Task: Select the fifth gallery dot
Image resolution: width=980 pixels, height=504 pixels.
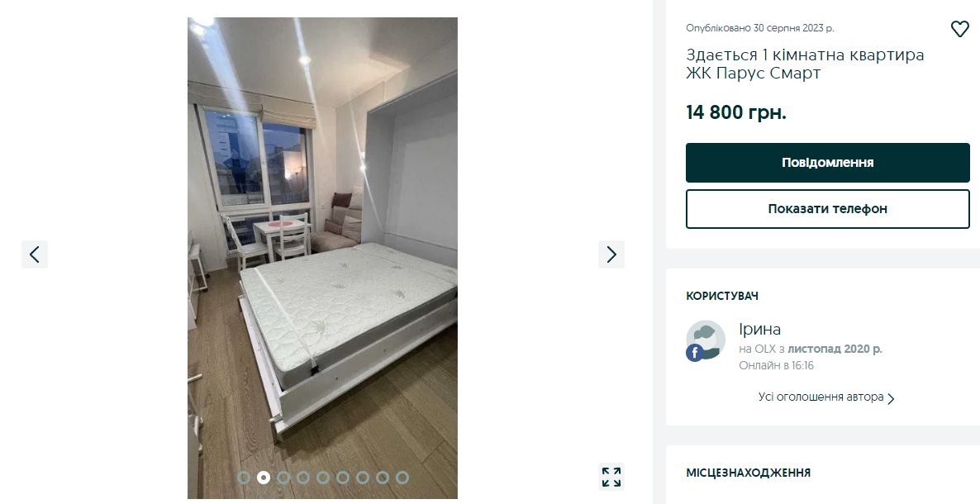Action: (323, 478)
